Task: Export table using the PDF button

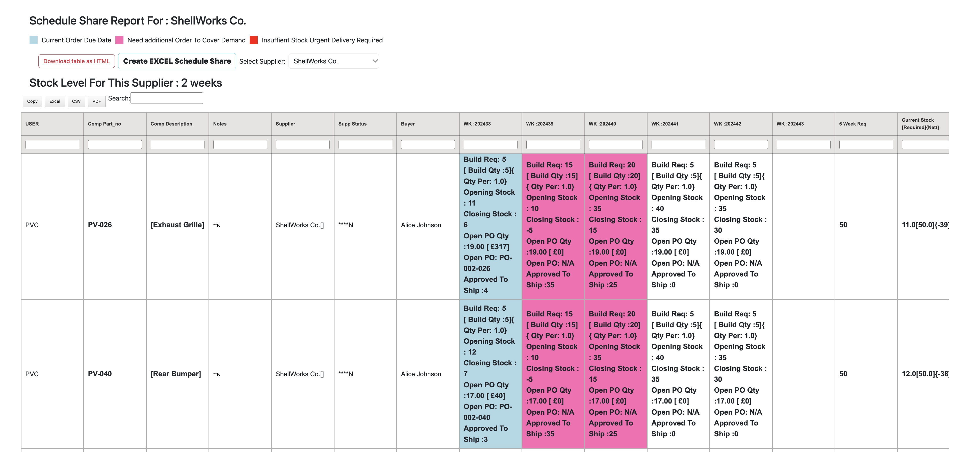Action: (97, 102)
